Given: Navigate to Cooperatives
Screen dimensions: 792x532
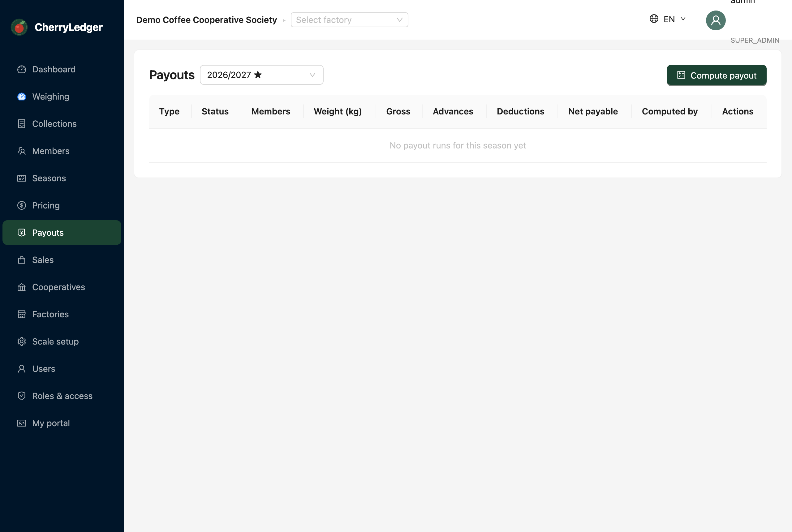Looking at the screenshot, I should 62,287.
